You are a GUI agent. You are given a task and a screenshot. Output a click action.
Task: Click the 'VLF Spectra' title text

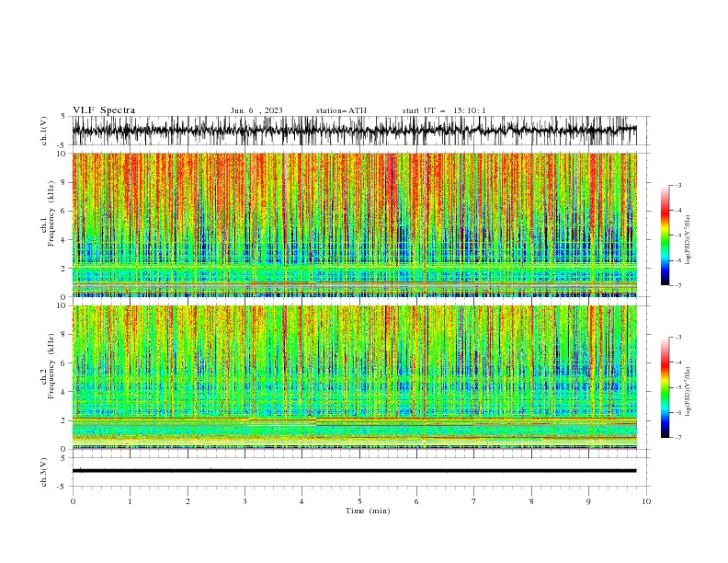coord(104,110)
